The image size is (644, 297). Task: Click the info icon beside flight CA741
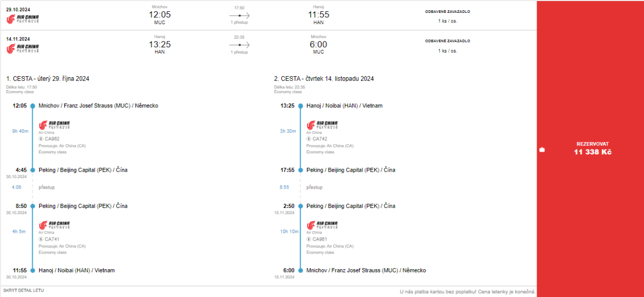[x=41, y=239]
